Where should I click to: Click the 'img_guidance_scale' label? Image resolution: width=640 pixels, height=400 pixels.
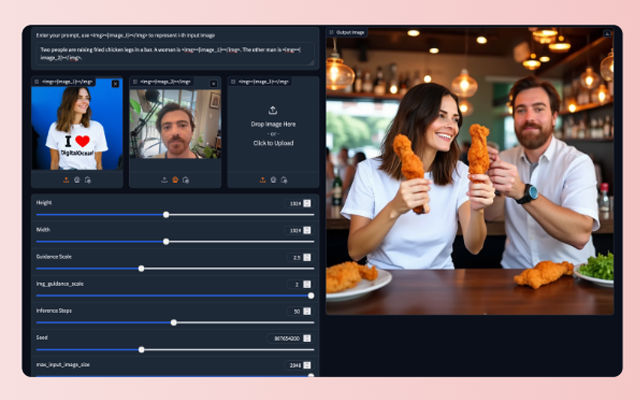pos(60,284)
